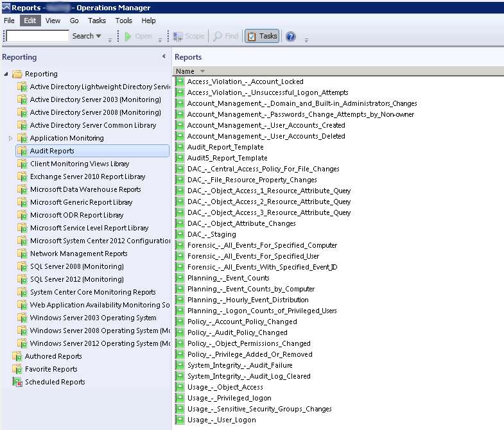504x430 pixels.
Task: Click Usage_-_Object_Access report icon
Action: coord(180,387)
